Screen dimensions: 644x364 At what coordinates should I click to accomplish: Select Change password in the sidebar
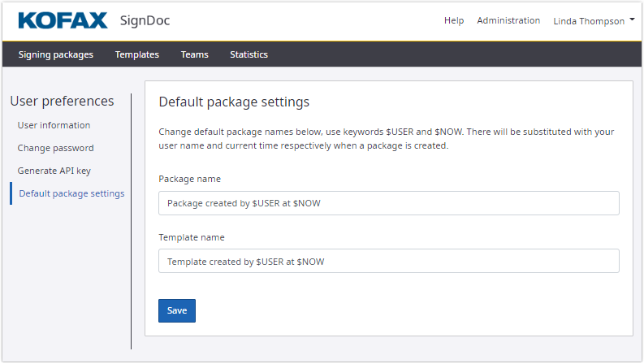[55, 148]
